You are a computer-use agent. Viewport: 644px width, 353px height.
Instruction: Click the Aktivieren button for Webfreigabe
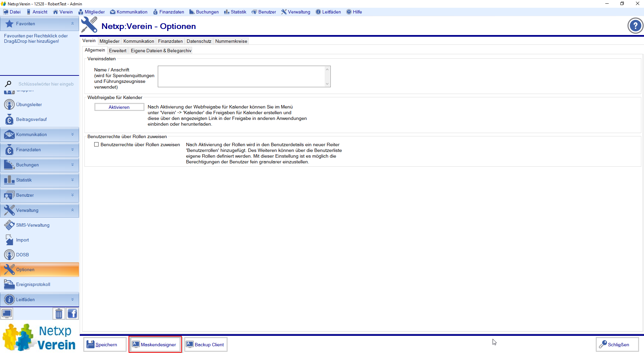coord(119,107)
